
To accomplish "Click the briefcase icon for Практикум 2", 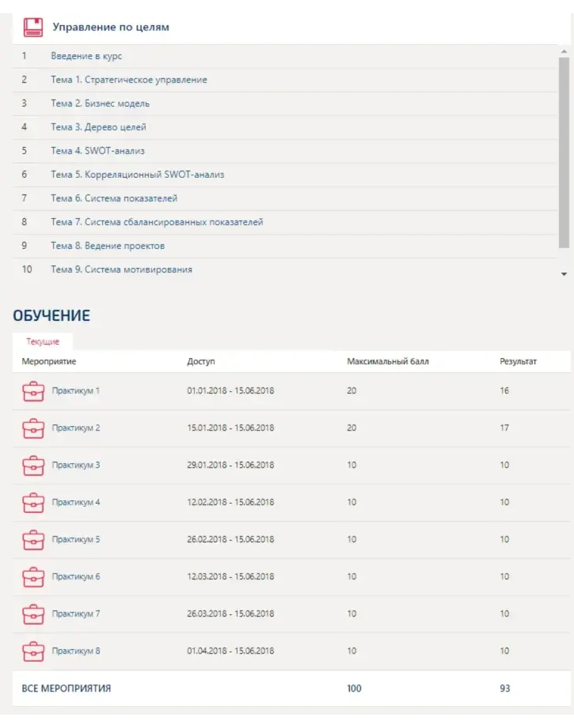I will pos(33,429).
